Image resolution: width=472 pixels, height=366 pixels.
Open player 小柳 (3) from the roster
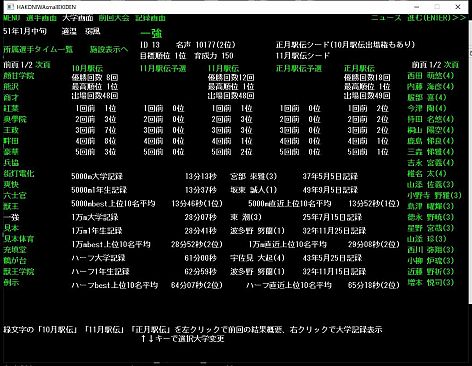coord(430,261)
